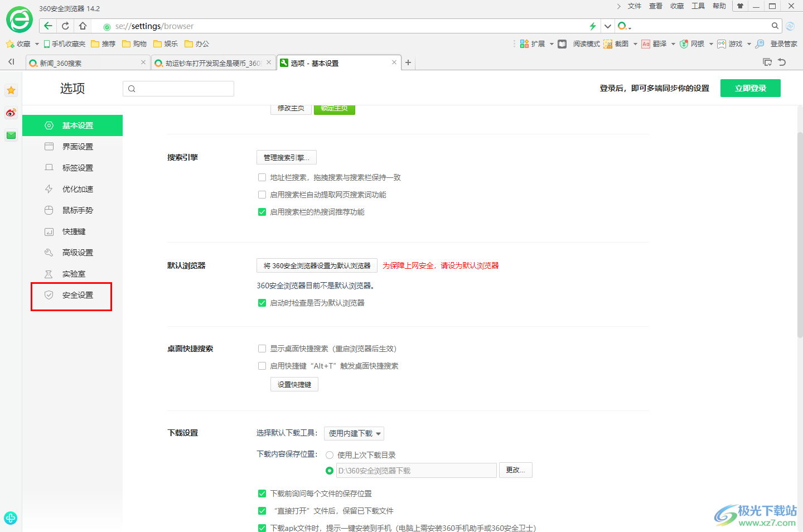803x532 pixels.
Task: Focus the settings search input field
Action: (x=178, y=89)
